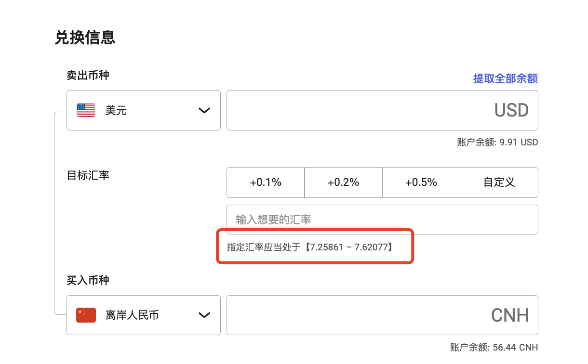Screen dimensions: 588x364
Task: Click the 兑换信息 heading
Action: (85, 38)
